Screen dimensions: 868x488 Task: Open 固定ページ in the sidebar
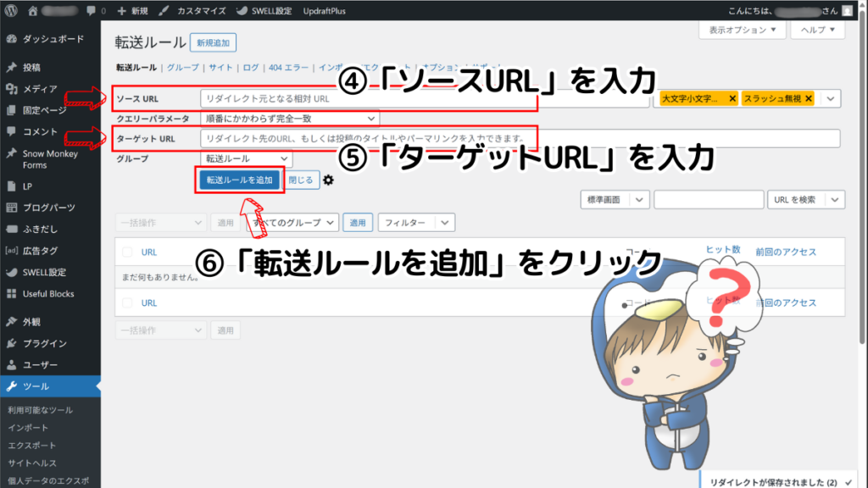(x=50, y=110)
